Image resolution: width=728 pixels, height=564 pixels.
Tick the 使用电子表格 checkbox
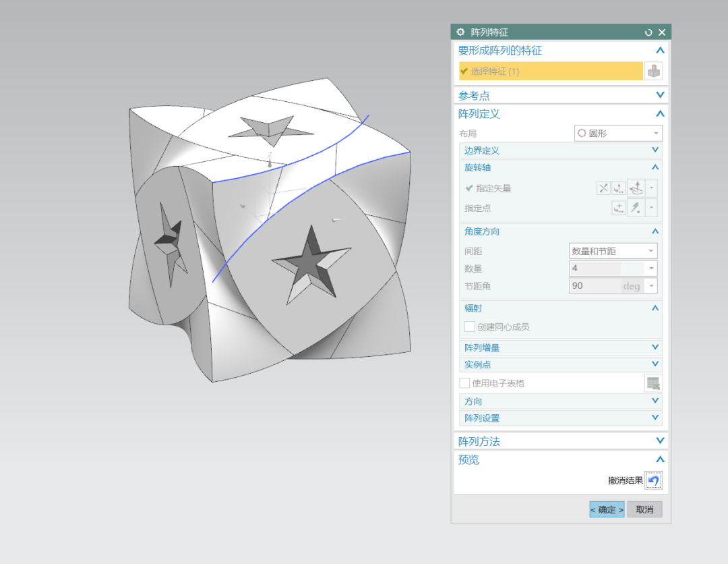coord(464,383)
